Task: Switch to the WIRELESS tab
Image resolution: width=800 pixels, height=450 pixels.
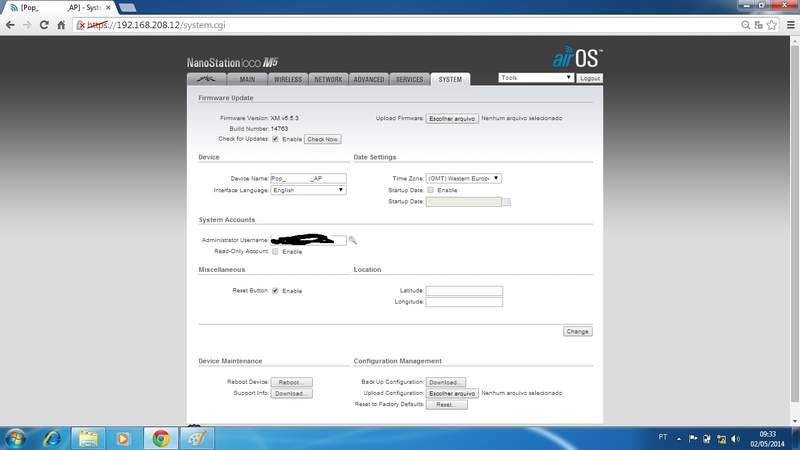Action: (288, 79)
